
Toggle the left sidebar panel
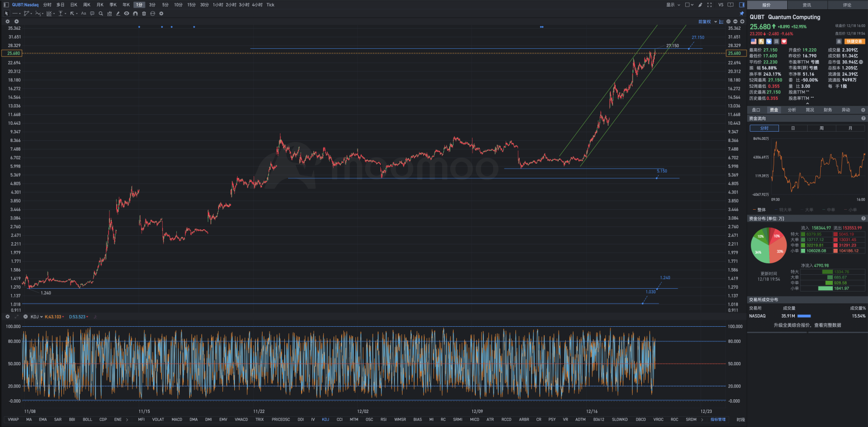tap(6, 5)
